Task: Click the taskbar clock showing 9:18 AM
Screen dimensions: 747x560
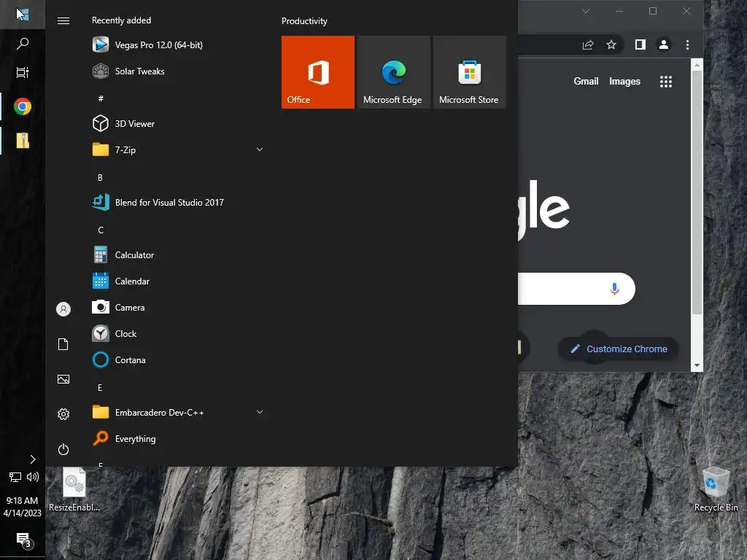Action: (23, 507)
